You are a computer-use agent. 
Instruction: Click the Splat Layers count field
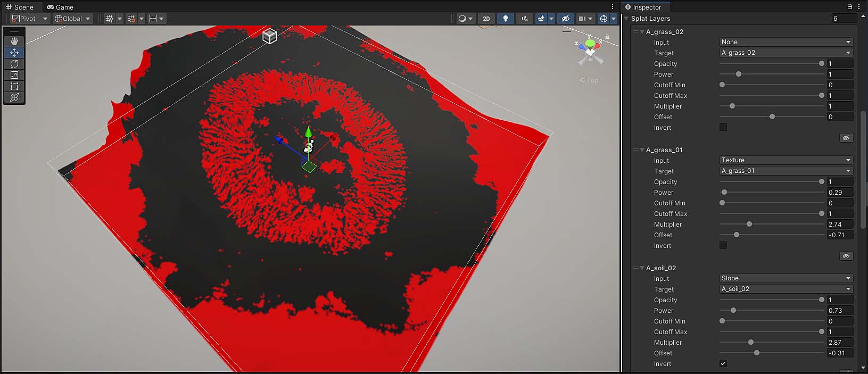click(x=843, y=19)
